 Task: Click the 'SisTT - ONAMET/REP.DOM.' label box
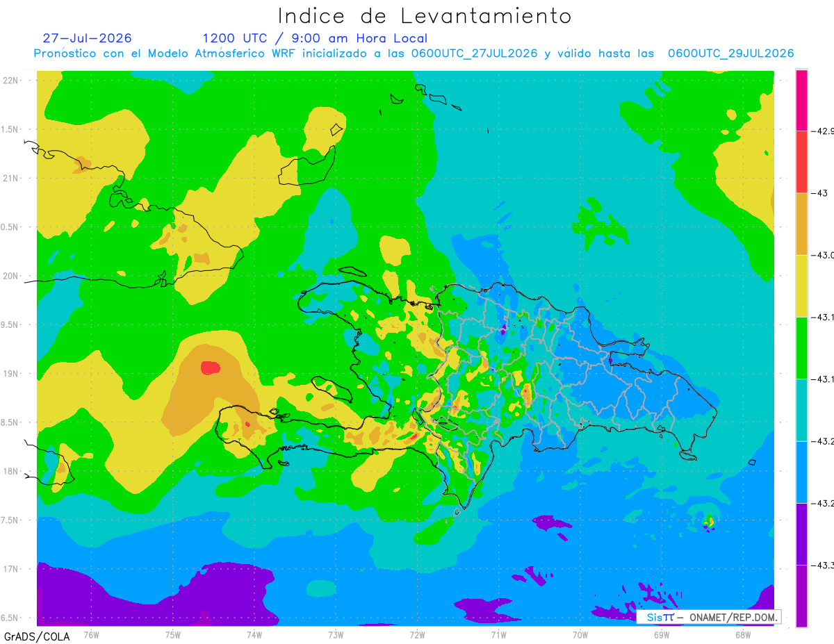click(708, 617)
